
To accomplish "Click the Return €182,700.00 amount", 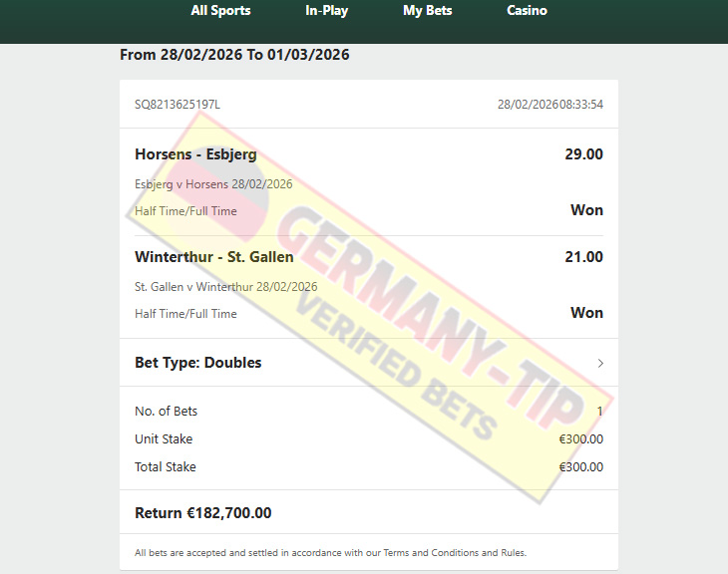I will (202, 513).
